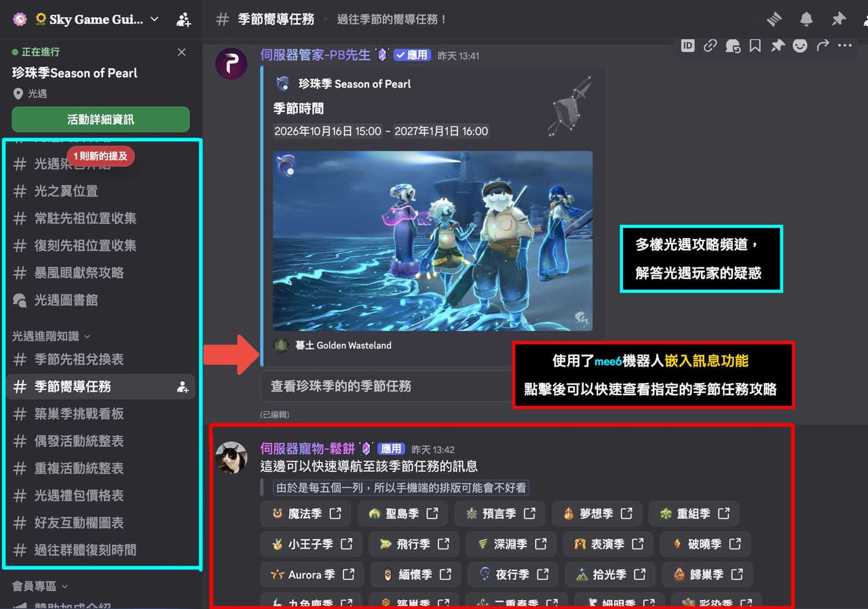
Task: Forward the message using the arrow icon
Action: tap(823, 45)
